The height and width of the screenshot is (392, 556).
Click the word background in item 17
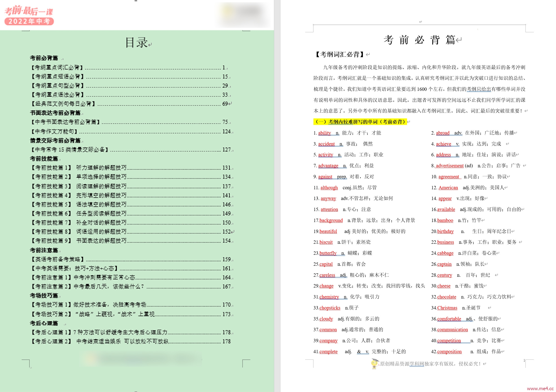[x=331, y=220]
